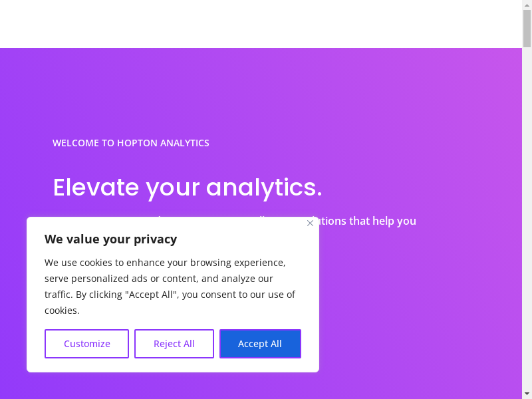Click the word "cookies." ending the privacy notice
532x399 pixels.
point(62,311)
